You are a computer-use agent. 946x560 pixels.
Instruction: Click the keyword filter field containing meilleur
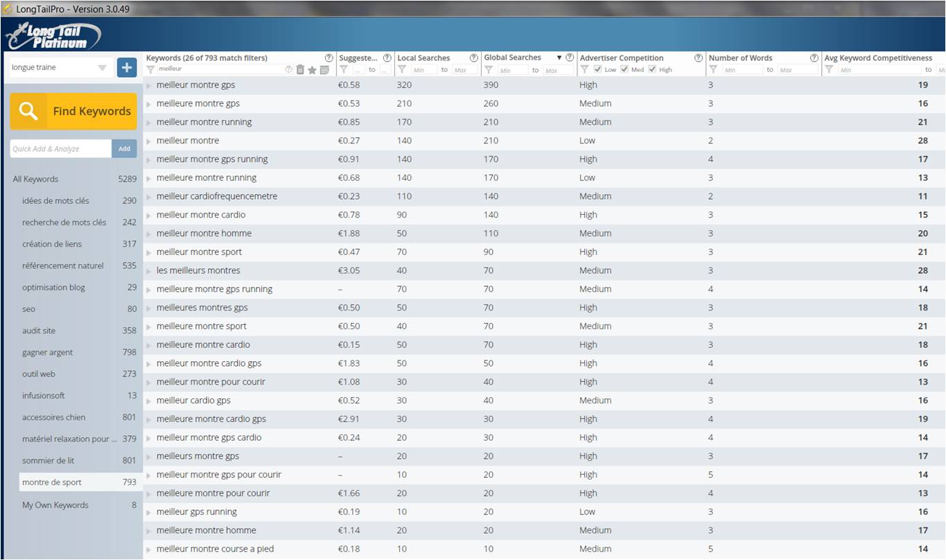pyautogui.click(x=220, y=70)
